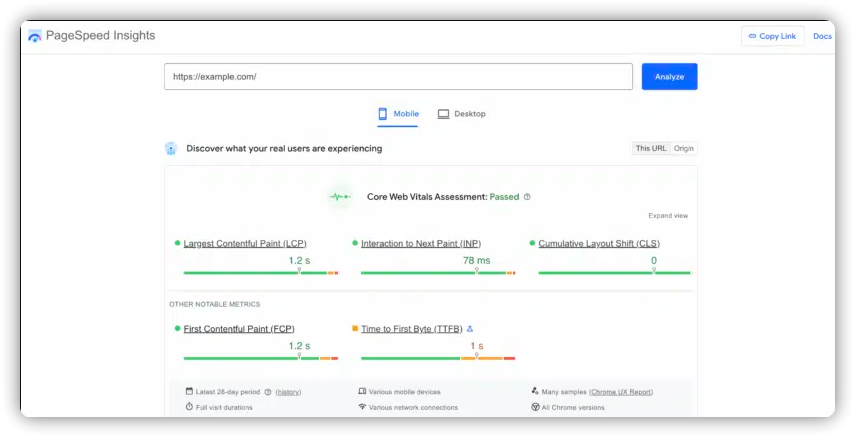
Task: Click the Copy Link button
Action: tap(772, 36)
